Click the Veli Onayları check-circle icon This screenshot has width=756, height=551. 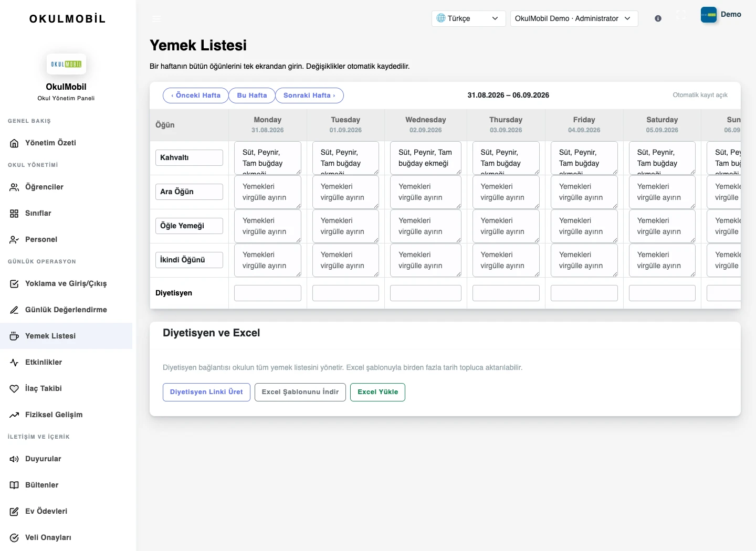(x=14, y=537)
